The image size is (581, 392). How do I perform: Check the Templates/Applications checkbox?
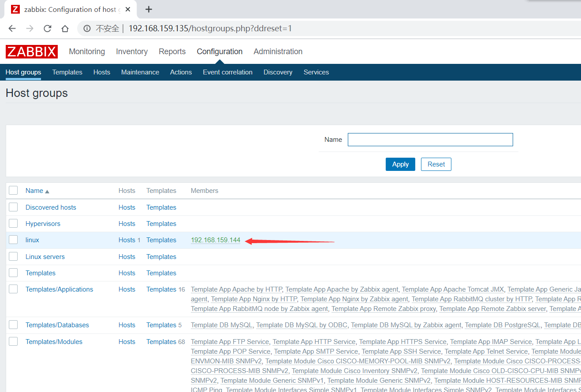click(x=13, y=289)
